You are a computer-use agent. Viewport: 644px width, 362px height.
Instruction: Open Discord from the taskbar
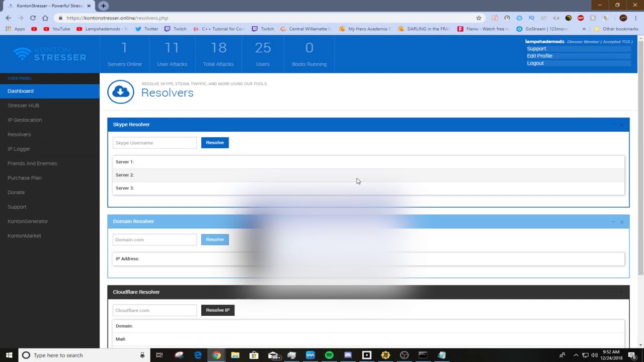point(348,355)
